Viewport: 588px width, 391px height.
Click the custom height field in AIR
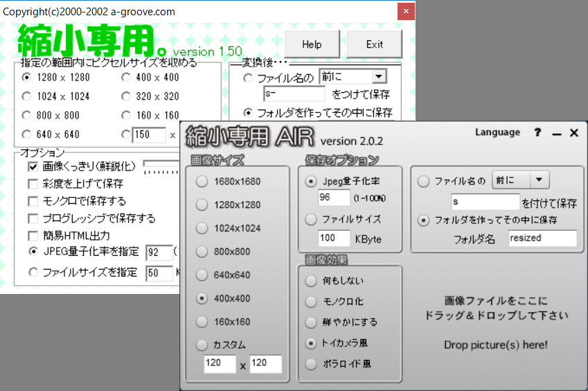point(265,363)
